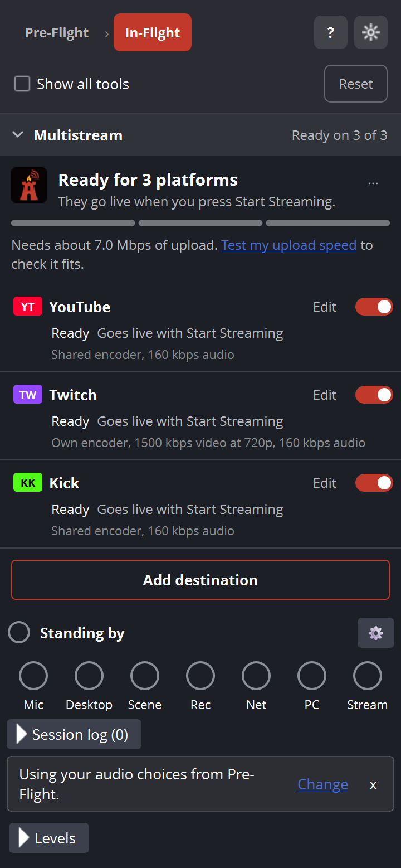Click the castle broadcast logo icon
This screenshot has width=401, height=868.
[29, 185]
